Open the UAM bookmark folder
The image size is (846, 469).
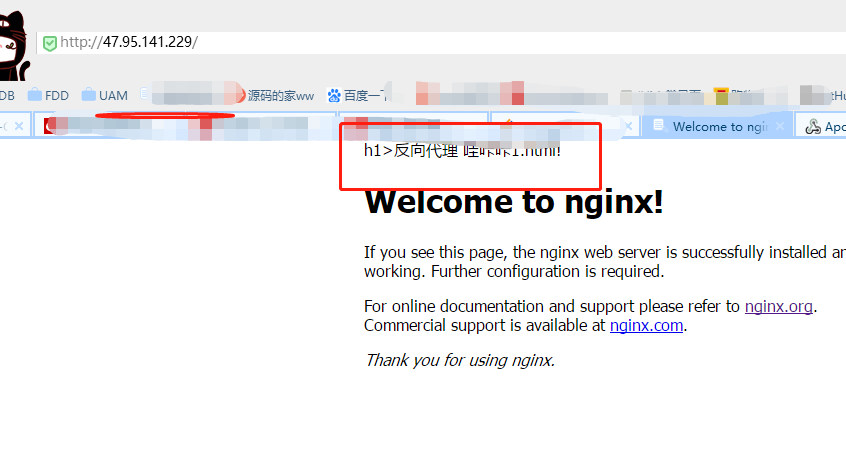(x=105, y=96)
